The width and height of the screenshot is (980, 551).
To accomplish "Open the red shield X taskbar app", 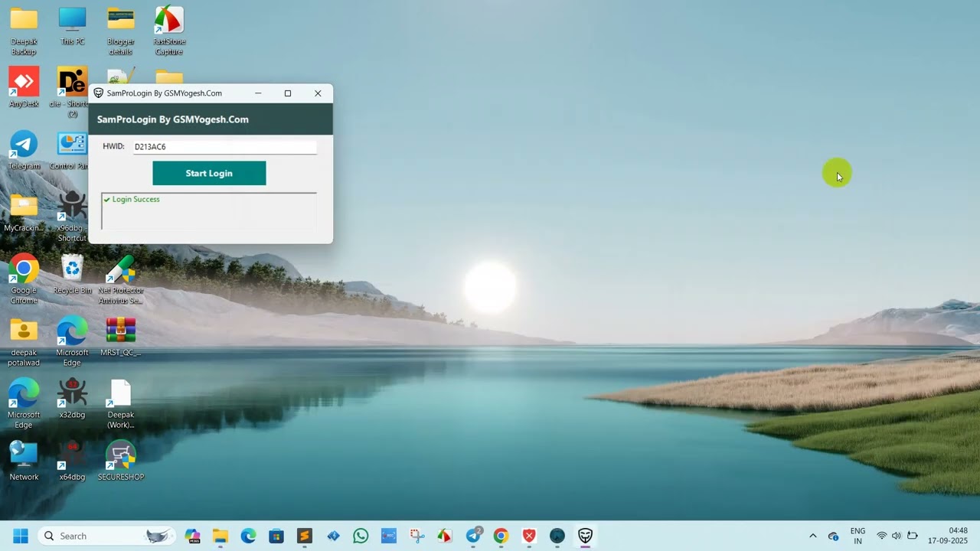I will 529,536.
